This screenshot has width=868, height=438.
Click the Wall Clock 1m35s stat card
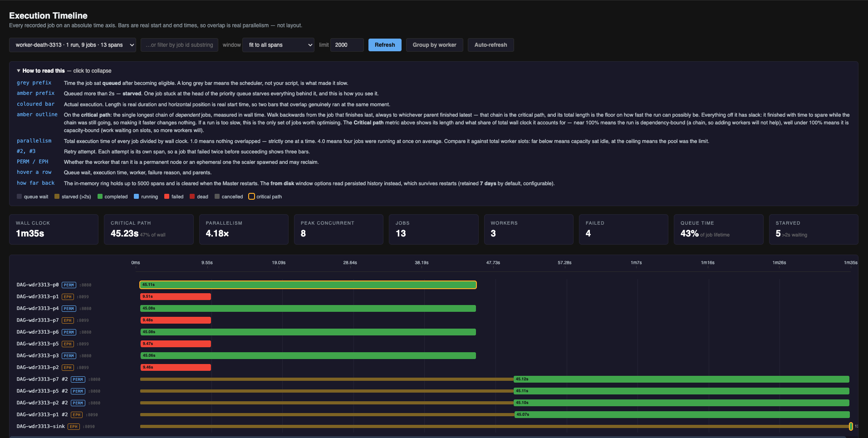coord(54,229)
